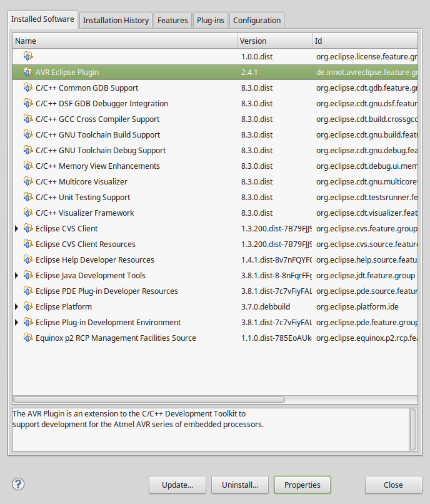Click icon beside C/C++ DSF GDB Debugger Integration
This screenshot has width=430, height=504.
[28, 104]
